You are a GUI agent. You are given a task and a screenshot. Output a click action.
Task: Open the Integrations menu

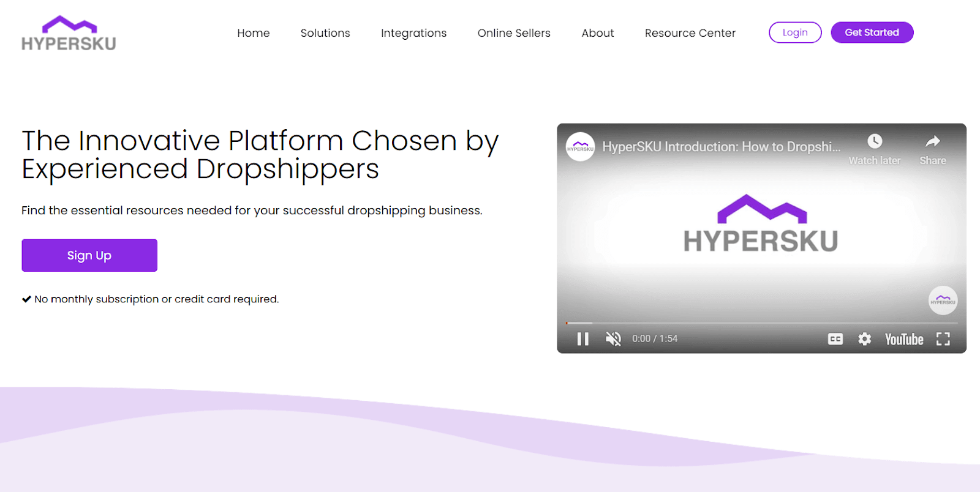414,33
